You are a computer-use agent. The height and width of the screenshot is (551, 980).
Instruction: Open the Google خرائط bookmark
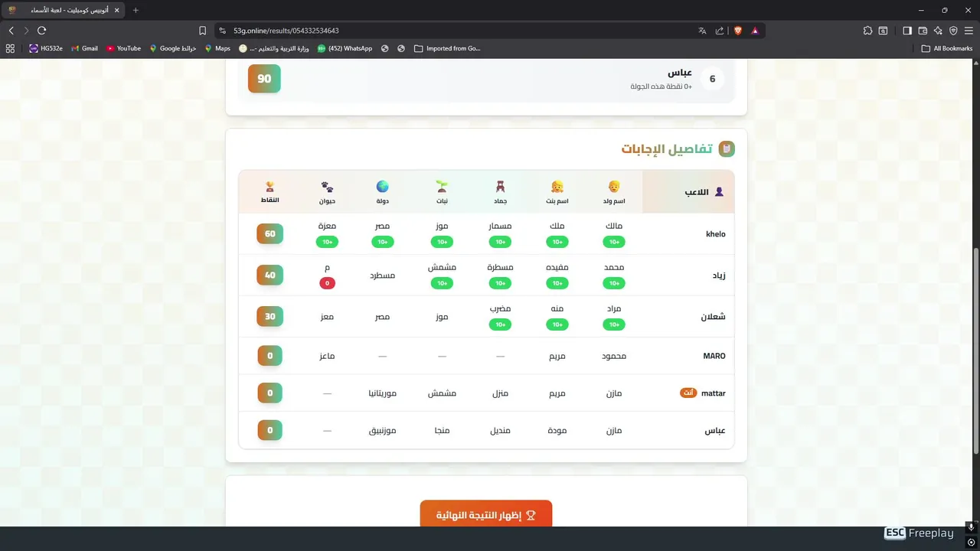[x=173, y=48]
